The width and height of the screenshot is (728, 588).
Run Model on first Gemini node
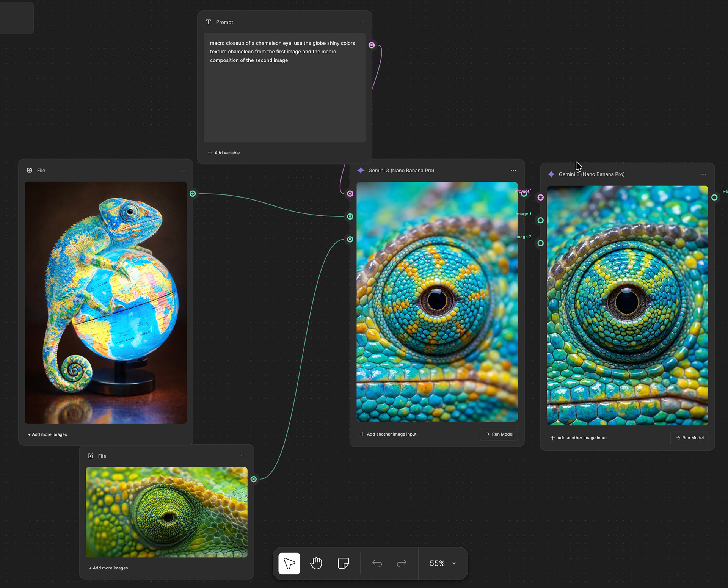[499, 434]
